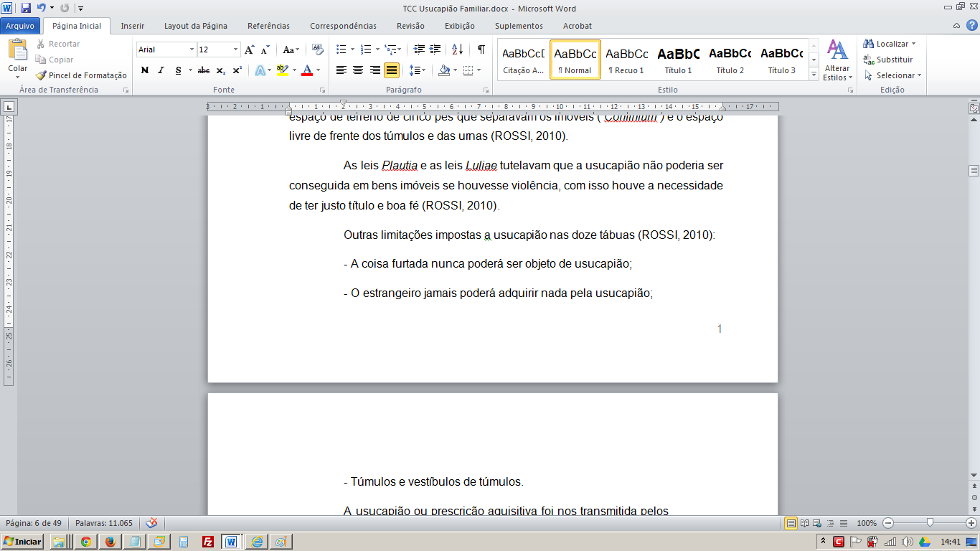Image resolution: width=980 pixels, height=551 pixels.
Task: Open the Colar paste icon
Action: coord(18,50)
